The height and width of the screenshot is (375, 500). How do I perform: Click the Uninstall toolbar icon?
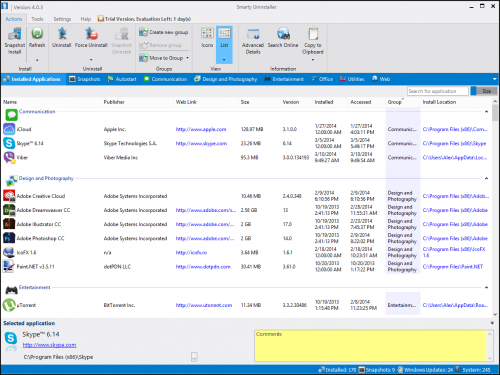pos(62,34)
